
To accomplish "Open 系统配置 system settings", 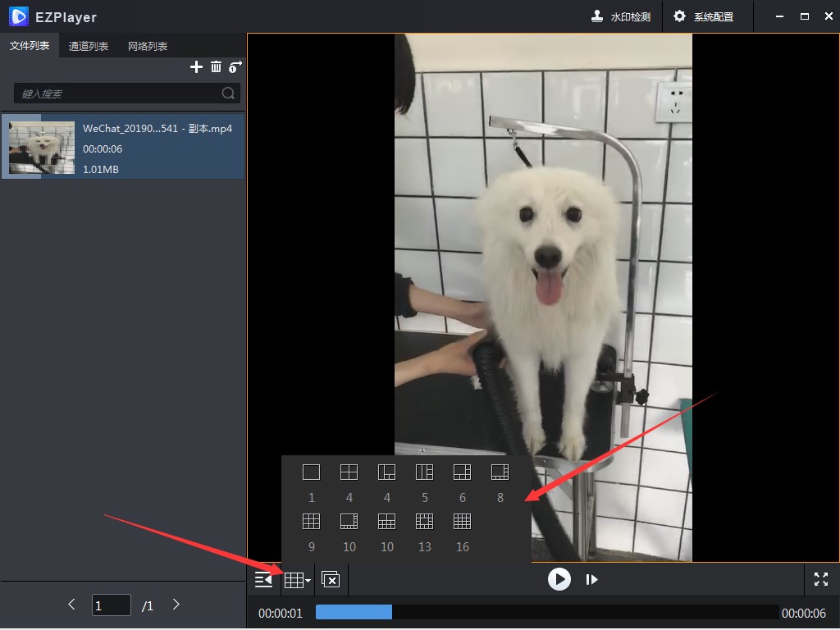I will point(704,16).
